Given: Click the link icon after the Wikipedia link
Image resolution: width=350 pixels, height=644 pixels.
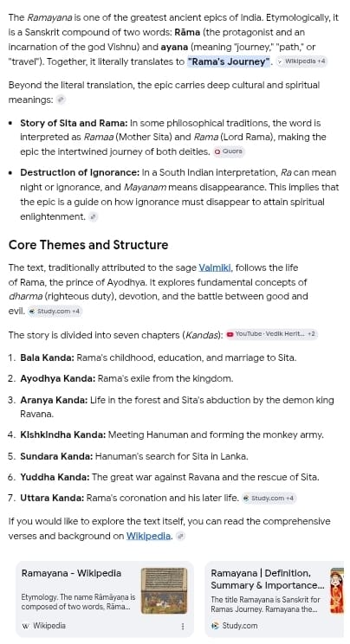Looking at the screenshot, I should (x=180, y=536).
